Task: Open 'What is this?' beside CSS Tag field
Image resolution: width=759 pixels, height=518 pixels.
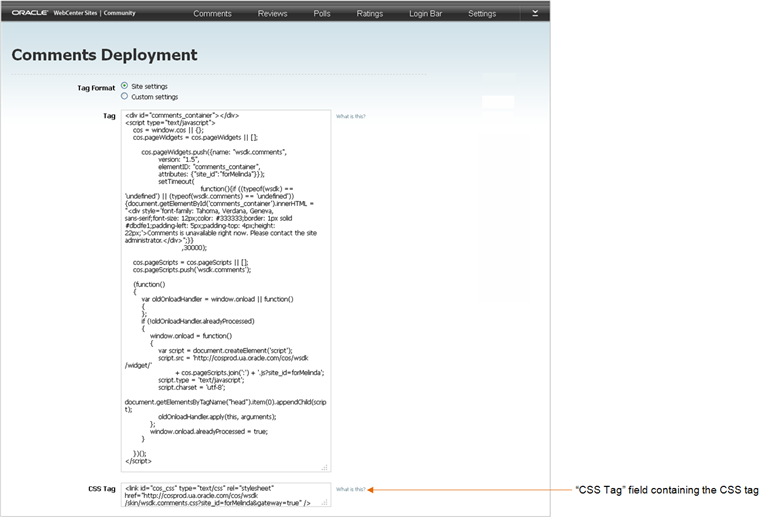Action: (x=350, y=489)
